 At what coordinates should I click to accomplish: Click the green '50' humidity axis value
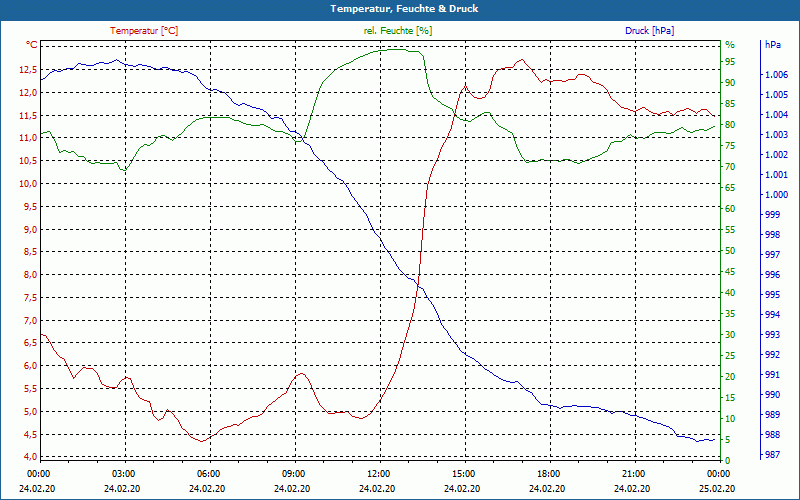coord(730,251)
